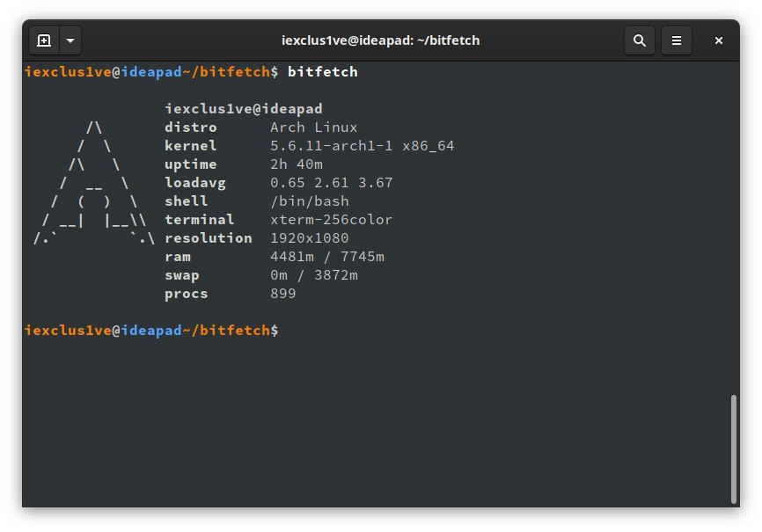Click the typed bitfetch command
The image size is (762, 532).
tap(323, 72)
